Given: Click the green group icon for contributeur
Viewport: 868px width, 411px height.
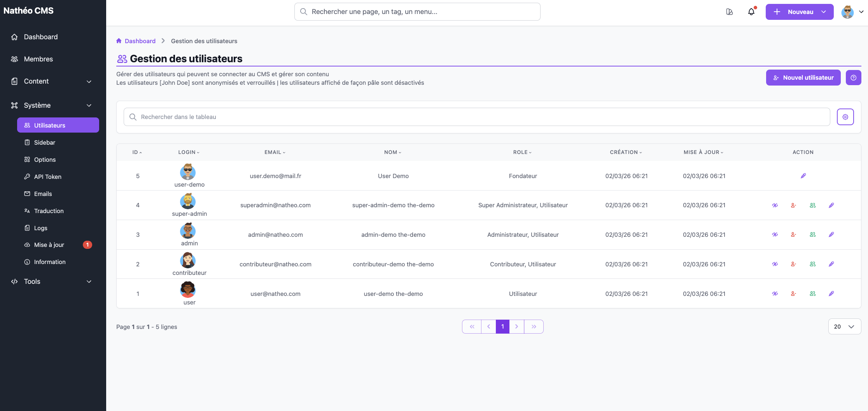Looking at the screenshot, I should 812,264.
